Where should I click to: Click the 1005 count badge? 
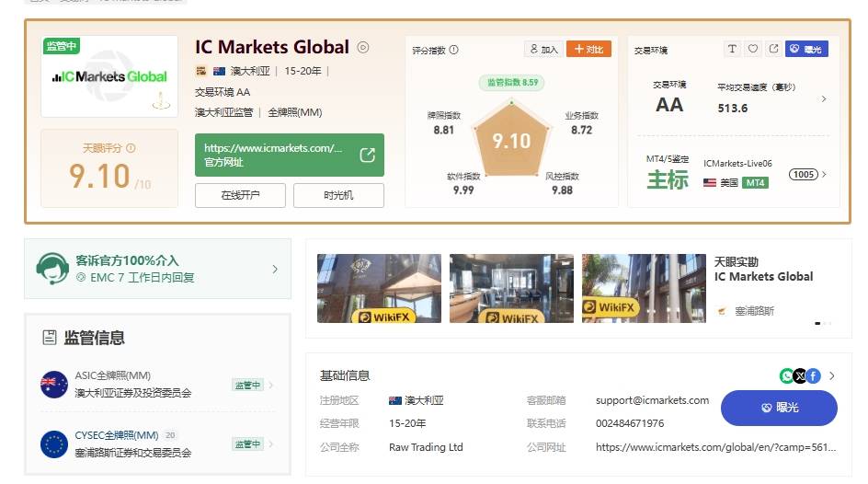click(804, 175)
